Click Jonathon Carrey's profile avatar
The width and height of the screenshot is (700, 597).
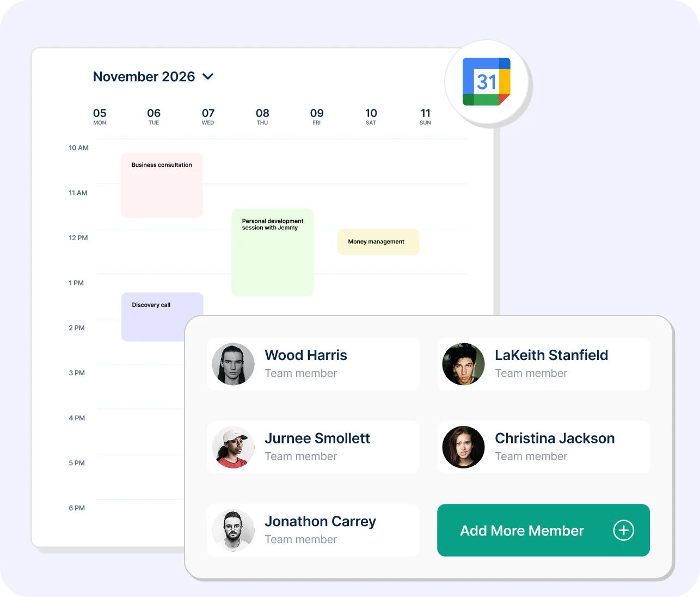point(233,530)
